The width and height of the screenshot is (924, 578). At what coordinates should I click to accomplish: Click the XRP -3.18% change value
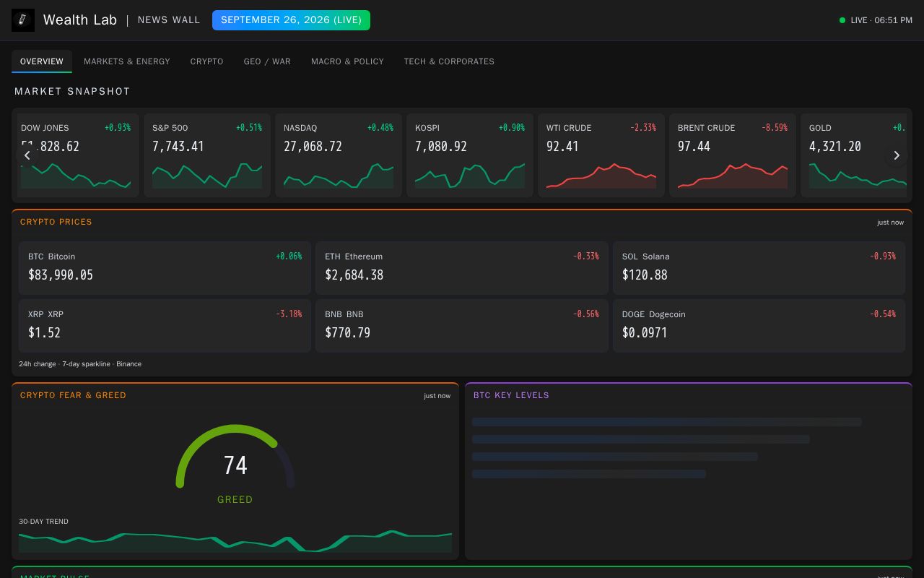tap(289, 314)
